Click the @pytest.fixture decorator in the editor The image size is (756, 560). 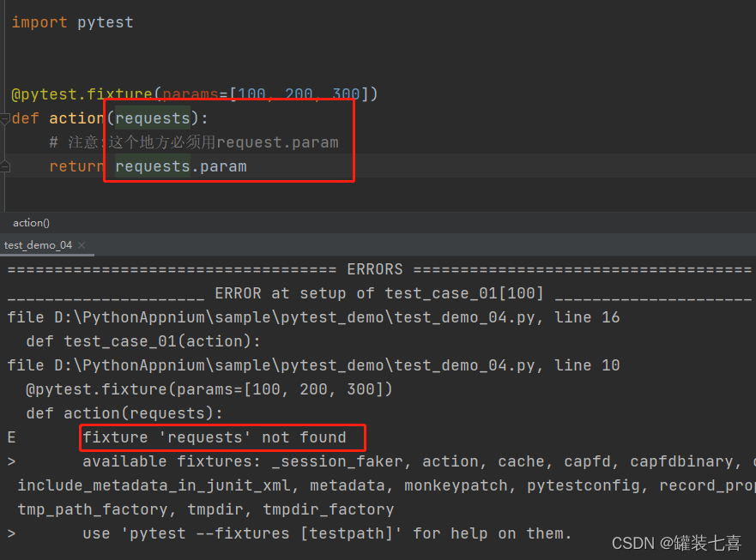195,93
